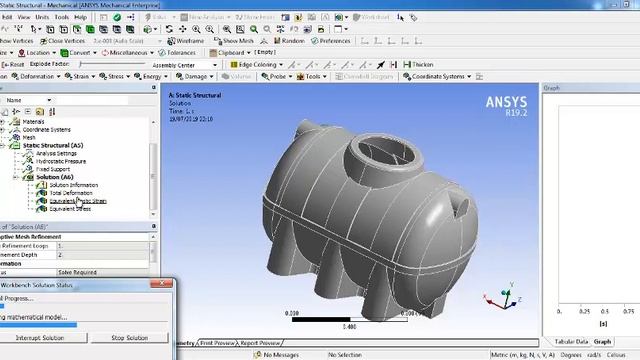The width and height of the screenshot is (640, 360).
Task: Click the green Zoom To Fit magnifier
Action: pyautogui.click(x=254, y=29)
